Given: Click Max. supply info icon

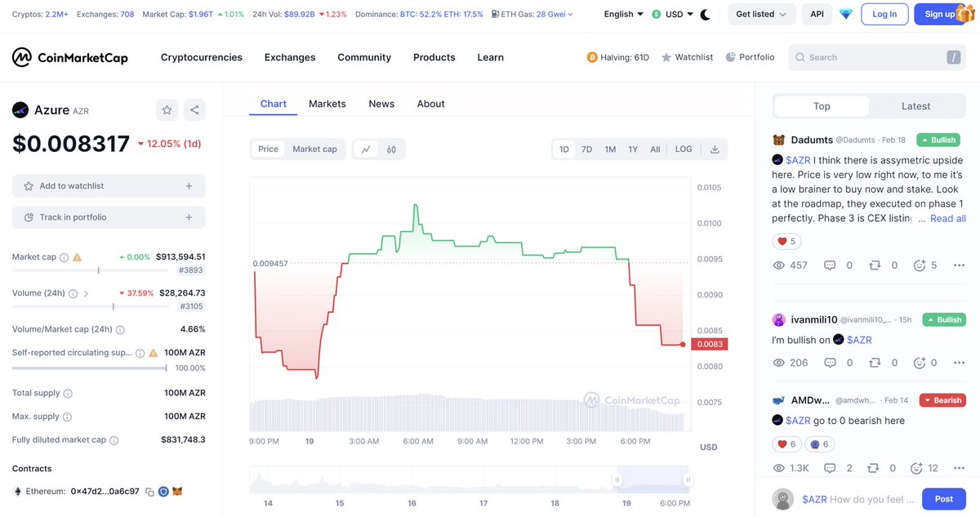Looking at the screenshot, I should click(67, 417).
